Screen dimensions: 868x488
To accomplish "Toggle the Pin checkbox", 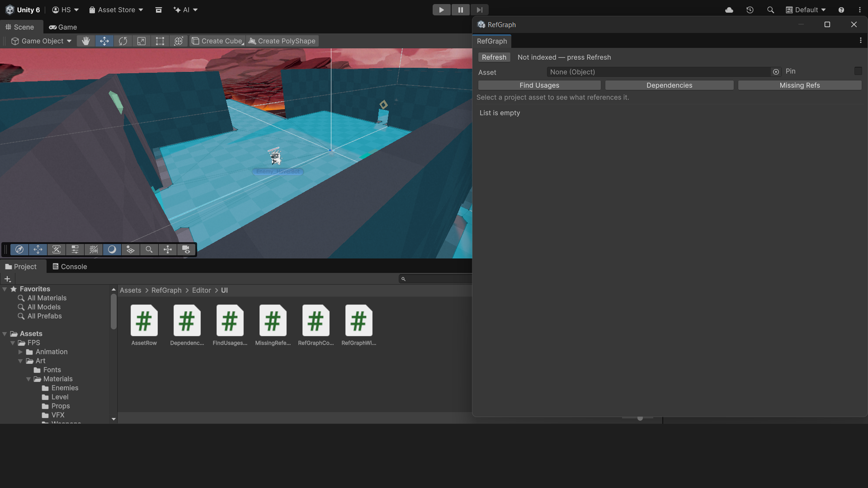I will (x=858, y=71).
